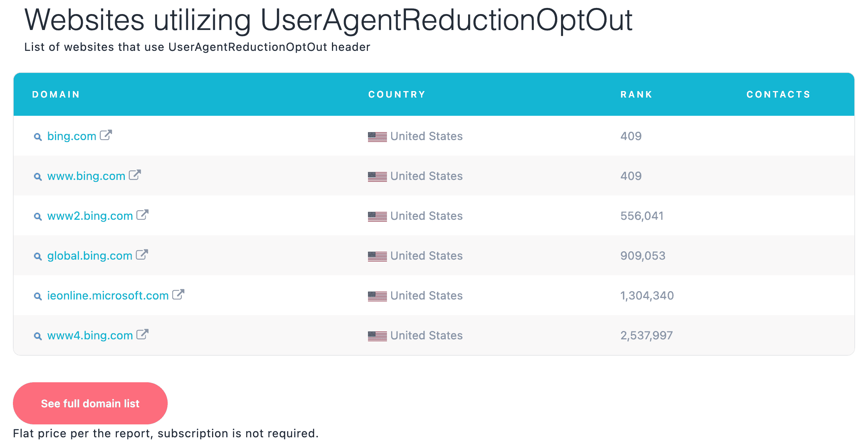The width and height of the screenshot is (868, 443).
Task: Click the magnifier icon beside www2.bing.com
Action: pyautogui.click(x=38, y=217)
